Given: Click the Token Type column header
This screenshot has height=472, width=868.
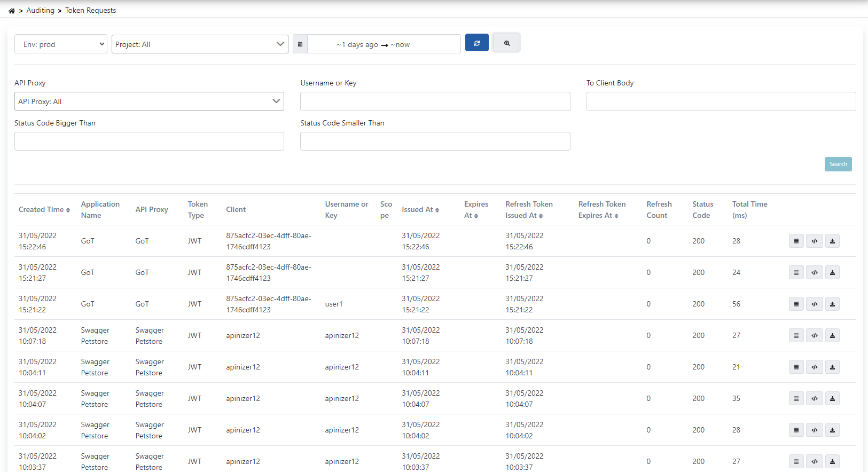Looking at the screenshot, I should tap(198, 210).
